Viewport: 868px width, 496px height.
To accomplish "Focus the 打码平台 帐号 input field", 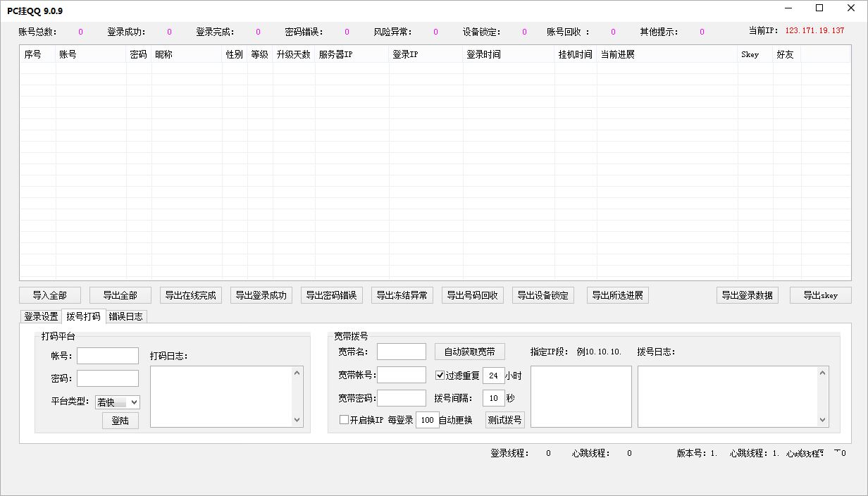I will (108, 356).
